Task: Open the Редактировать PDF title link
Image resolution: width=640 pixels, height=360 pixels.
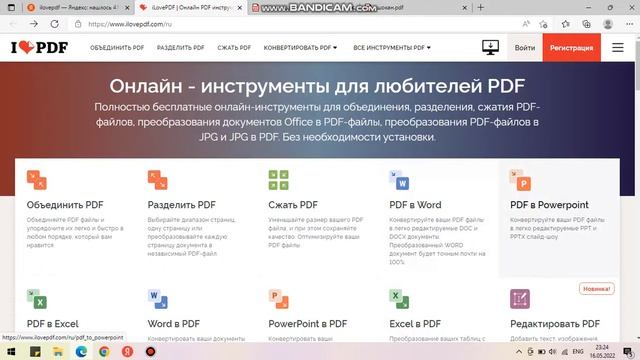Action: coord(555,324)
